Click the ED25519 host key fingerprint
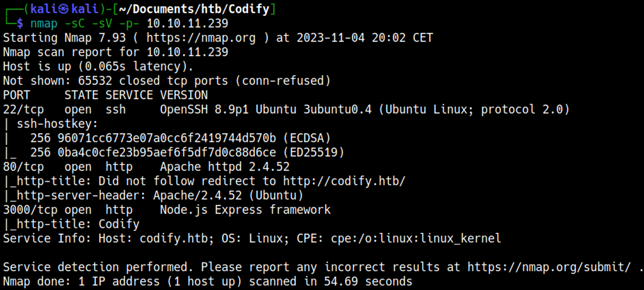The width and height of the screenshot is (644, 290). (166, 153)
